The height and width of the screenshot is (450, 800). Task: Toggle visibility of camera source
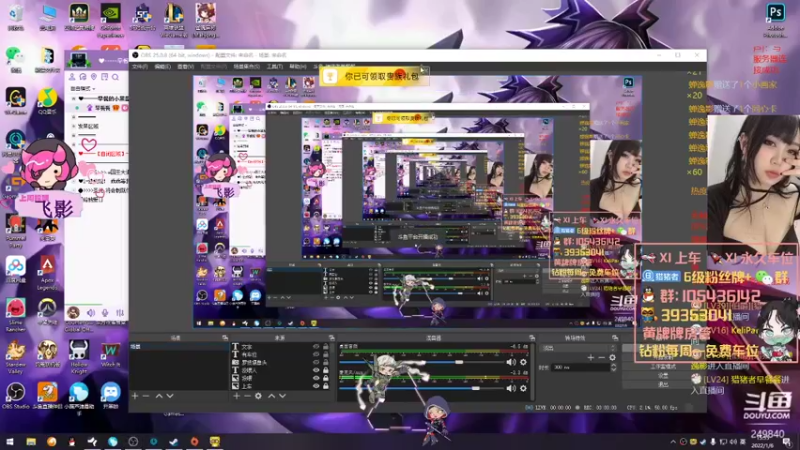tap(316, 362)
